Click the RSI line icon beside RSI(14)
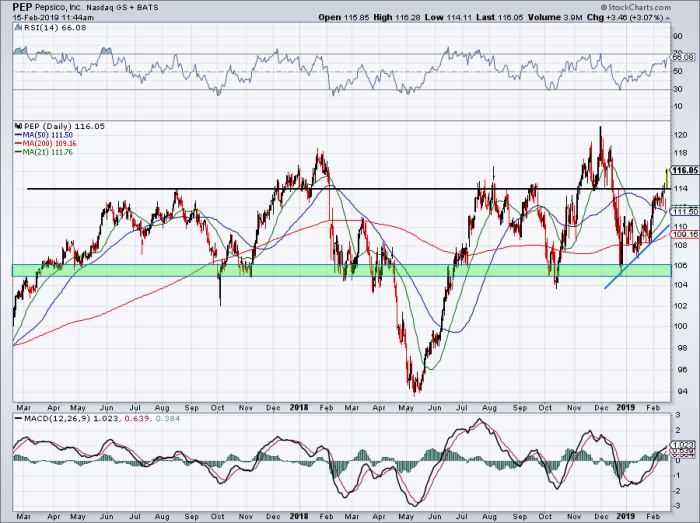 pyautogui.click(x=18, y=27)
